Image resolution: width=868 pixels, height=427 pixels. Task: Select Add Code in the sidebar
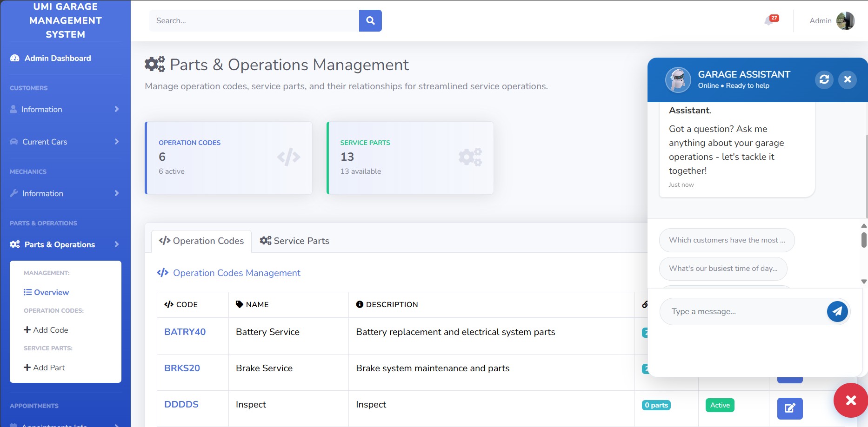pyautogui.click(x=46, y=330)
